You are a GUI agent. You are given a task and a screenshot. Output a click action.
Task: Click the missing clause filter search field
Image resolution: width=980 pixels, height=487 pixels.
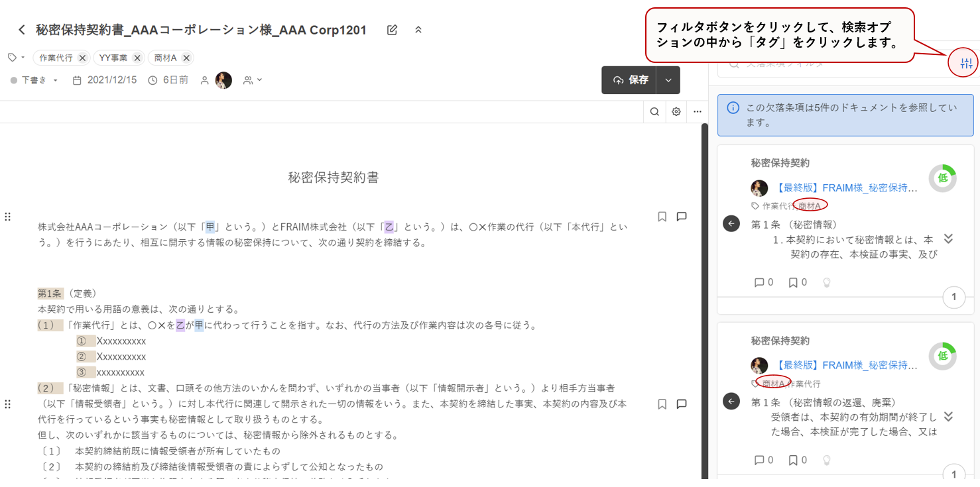(x=835, y=64)
